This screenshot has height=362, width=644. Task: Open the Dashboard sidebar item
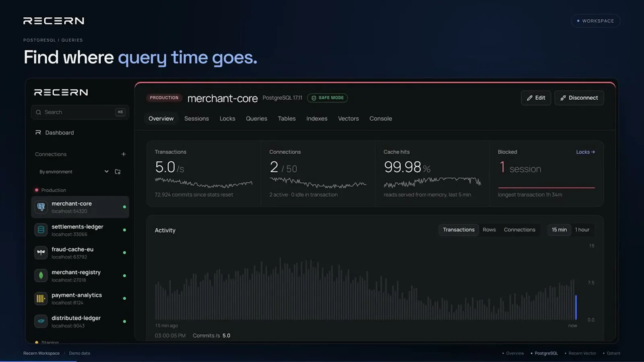(80, 132)
